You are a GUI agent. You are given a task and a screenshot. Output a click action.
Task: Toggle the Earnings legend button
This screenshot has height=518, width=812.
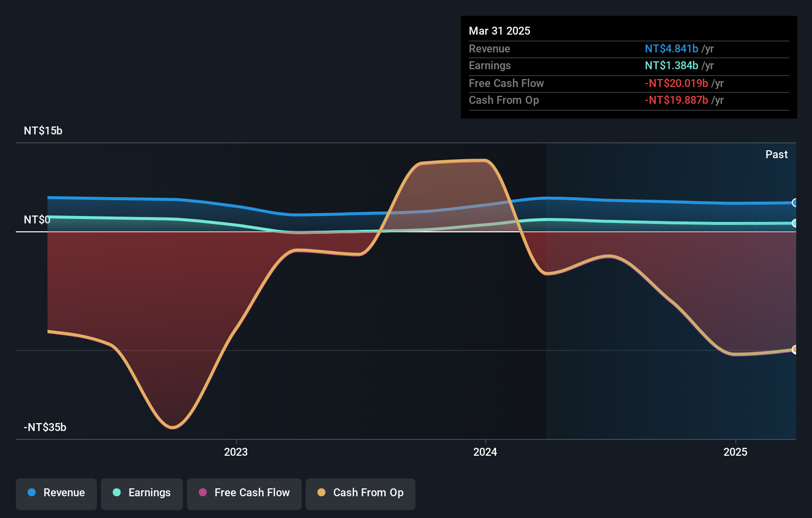pos(142,494)
